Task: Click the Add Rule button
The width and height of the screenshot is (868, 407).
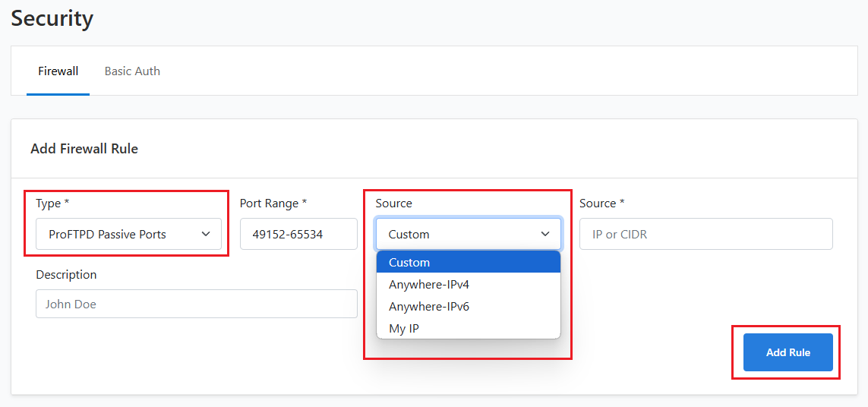Action: [x=788, y=352]
